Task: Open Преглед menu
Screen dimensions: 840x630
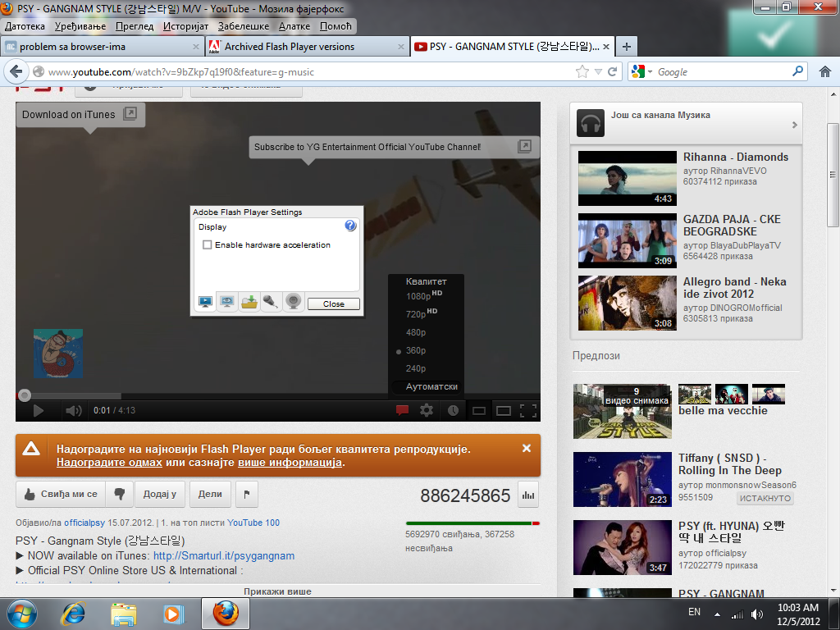Action: point(135,26)
